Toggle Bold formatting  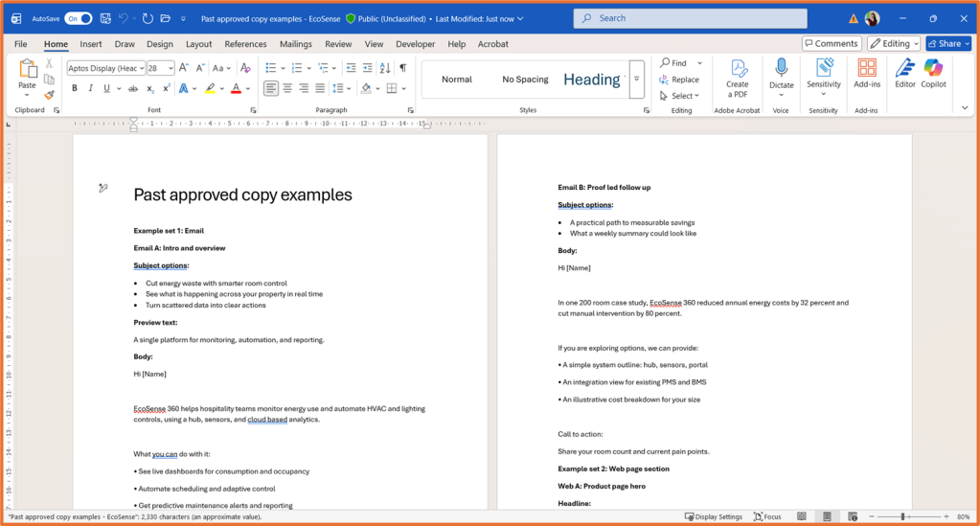pyautogui.click(x=75, y=88)
